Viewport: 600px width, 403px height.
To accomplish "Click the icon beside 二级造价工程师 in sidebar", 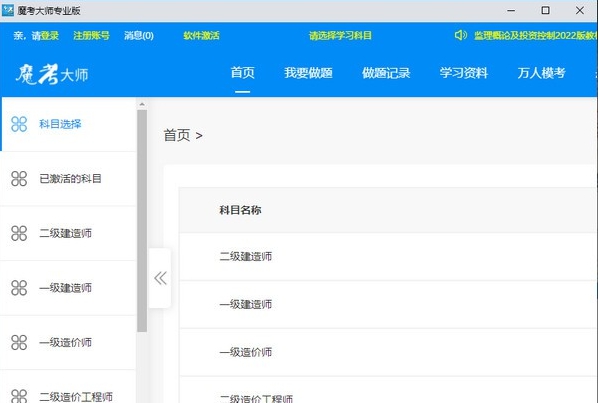I will click(19, 395).
